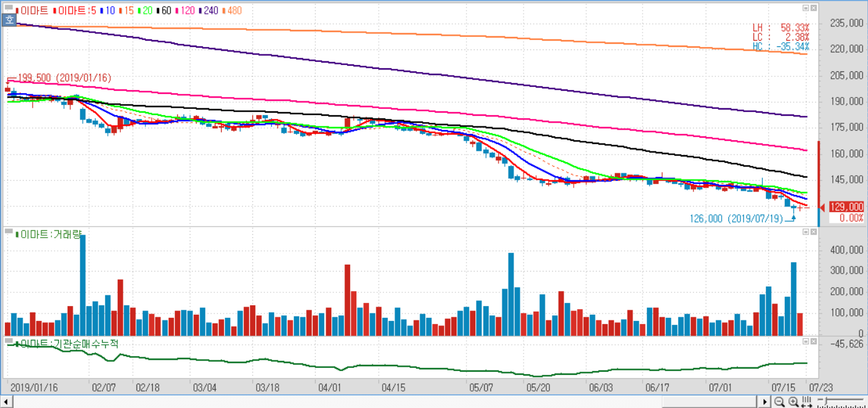The width and height of the screenshot is (868, 408).
Task: Maximize the price chart pane
Action: pos(806,8)
